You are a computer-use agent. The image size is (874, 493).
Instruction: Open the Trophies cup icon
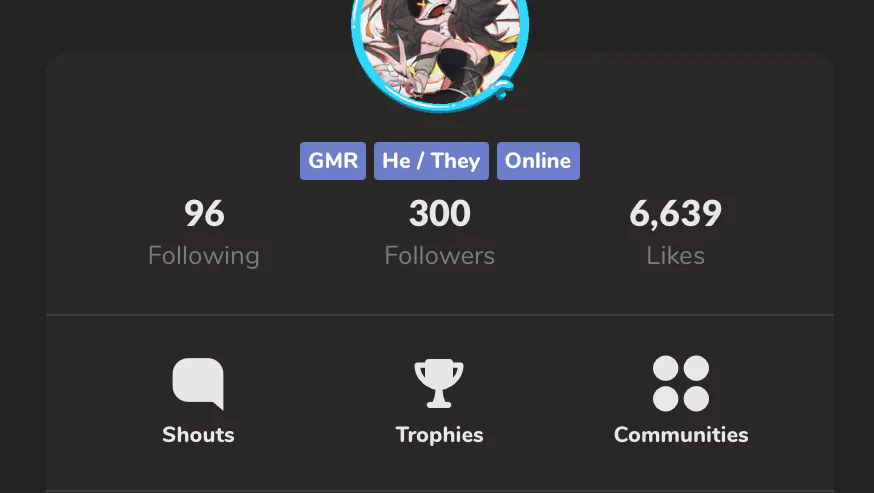[x=439, y=383]
